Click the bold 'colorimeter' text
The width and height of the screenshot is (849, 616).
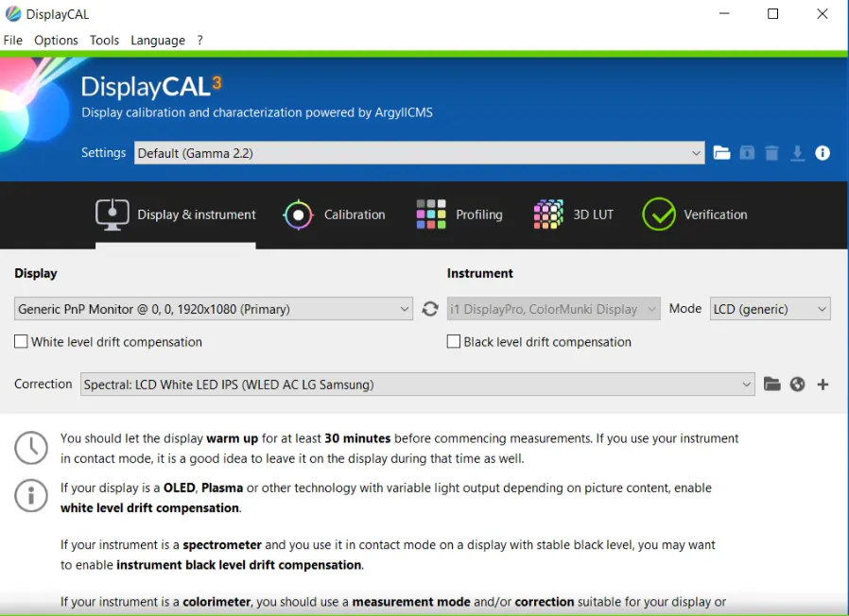tap(217, 602)
